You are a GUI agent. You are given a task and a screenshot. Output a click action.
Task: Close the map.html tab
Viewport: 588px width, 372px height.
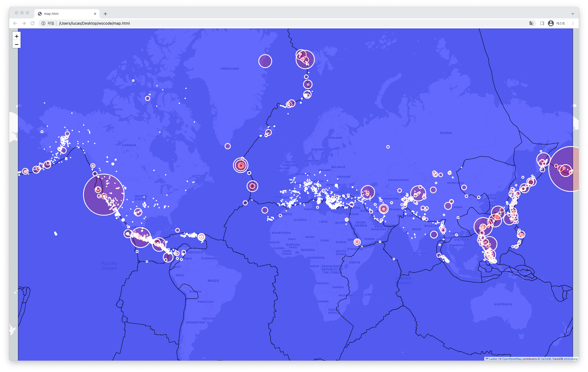pyautogui.click(x=95, y=14)
